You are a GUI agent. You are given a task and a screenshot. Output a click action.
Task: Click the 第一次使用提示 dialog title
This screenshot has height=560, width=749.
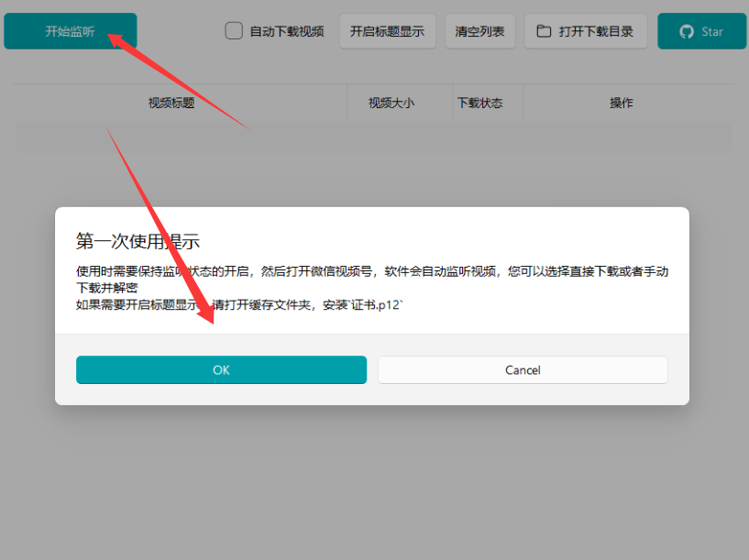(x=138, y=241)
